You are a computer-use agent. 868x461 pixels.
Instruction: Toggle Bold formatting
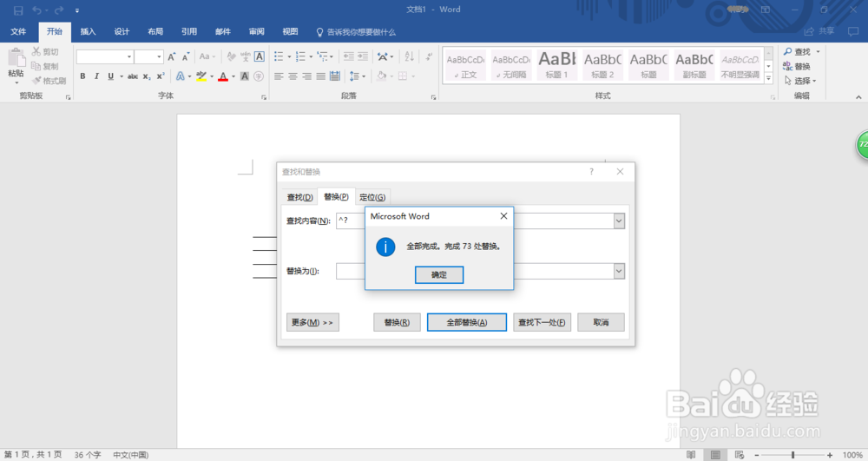(82, 76)
